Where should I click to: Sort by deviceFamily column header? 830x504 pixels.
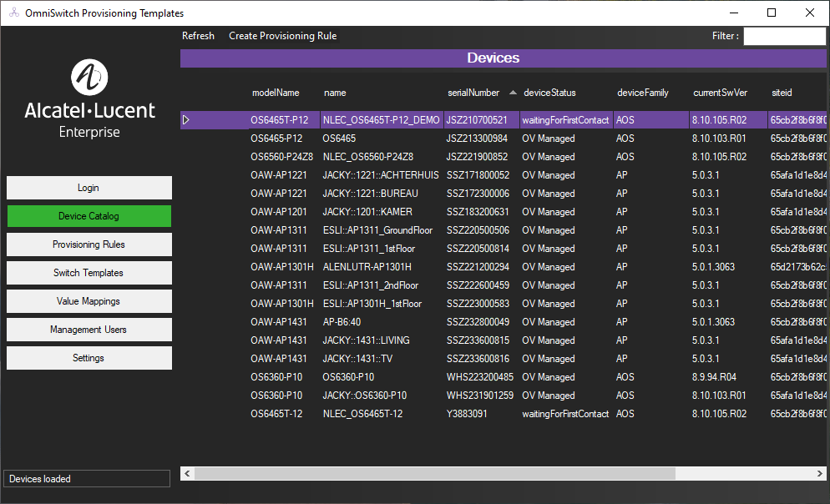point(643,93)
